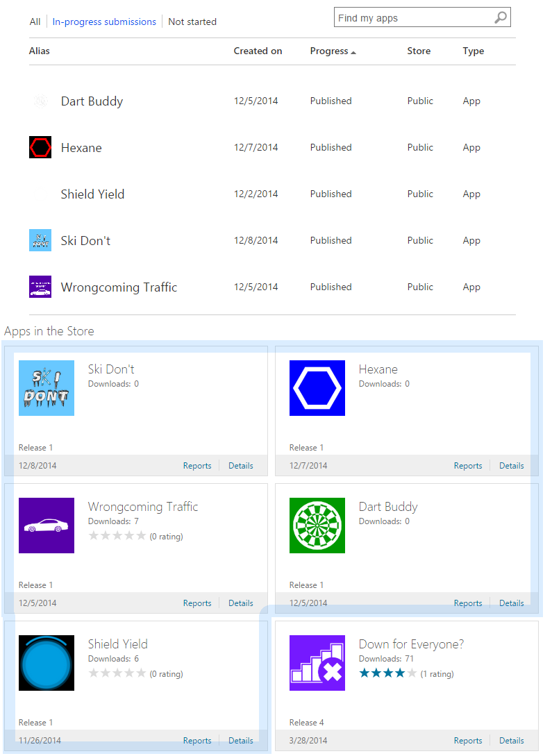The height and width of the screenshot is (756, 552).
Task: Click Wrongcoming Traffic title in store card
Action: click(x=143, y=507)
